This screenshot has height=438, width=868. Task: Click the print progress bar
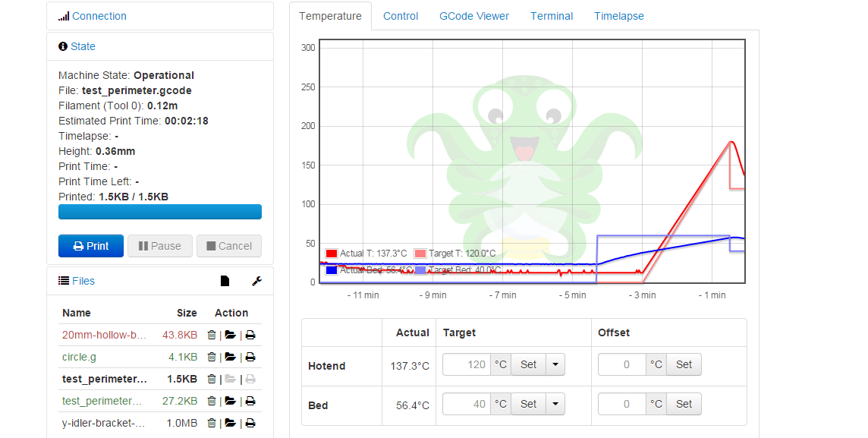tap(160, 212)
